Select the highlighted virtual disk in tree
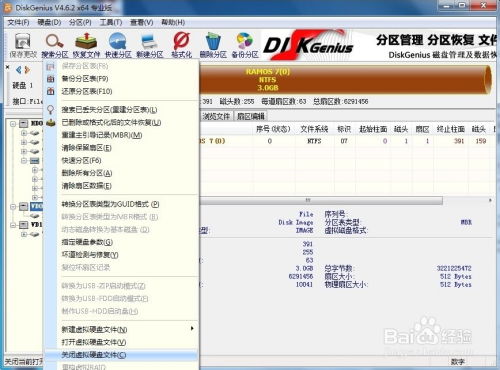 pyautogui.click(x=23, y=207)
